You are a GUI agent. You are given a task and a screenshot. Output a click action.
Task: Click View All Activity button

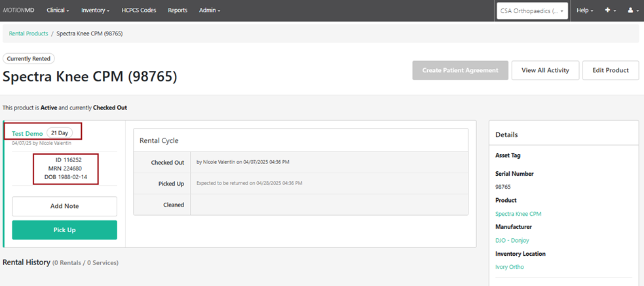tap(544, 70)
